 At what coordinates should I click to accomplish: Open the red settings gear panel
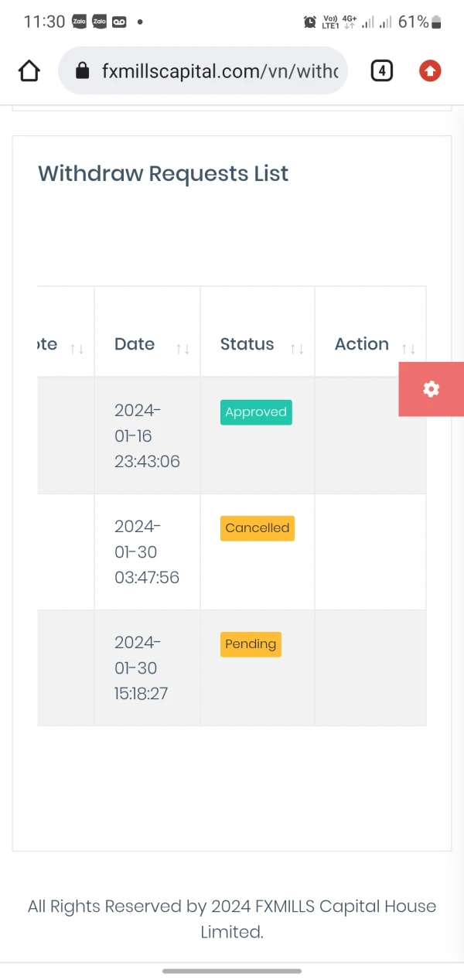(x=431, y=389)
